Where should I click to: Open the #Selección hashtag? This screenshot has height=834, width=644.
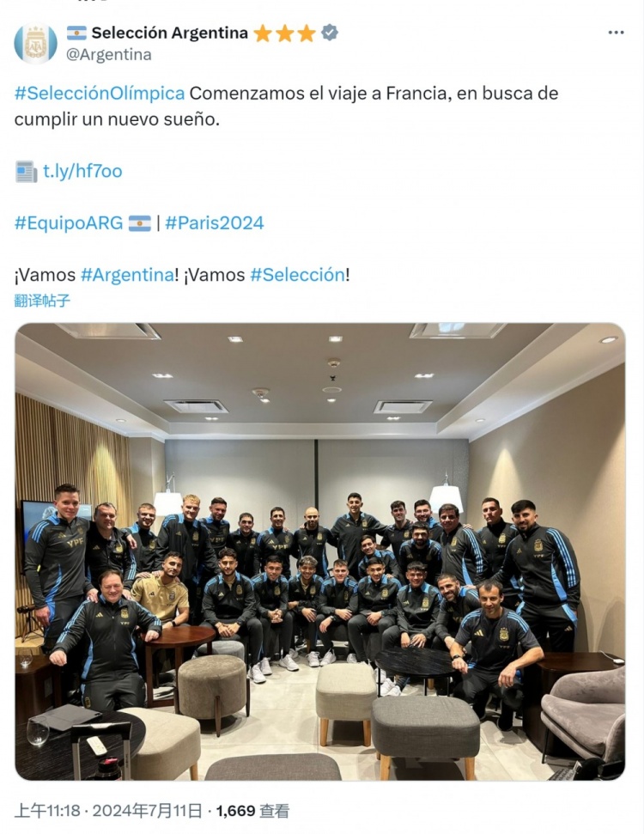pos(298,275)
